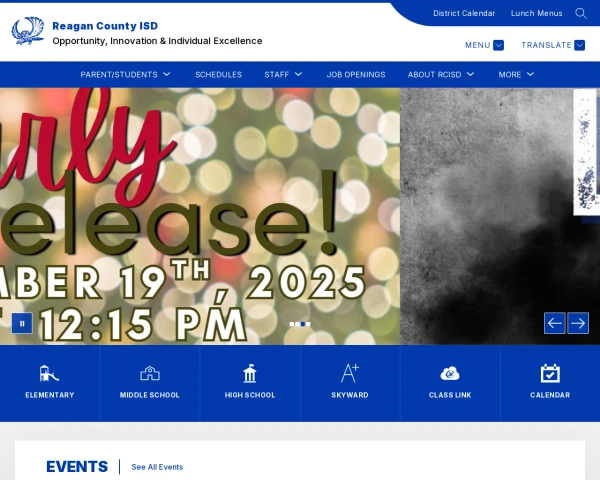This screenshot has height=480, width=600.
Task: Expand the PARENT/STUDENTS menu
Action: [125, 74]
